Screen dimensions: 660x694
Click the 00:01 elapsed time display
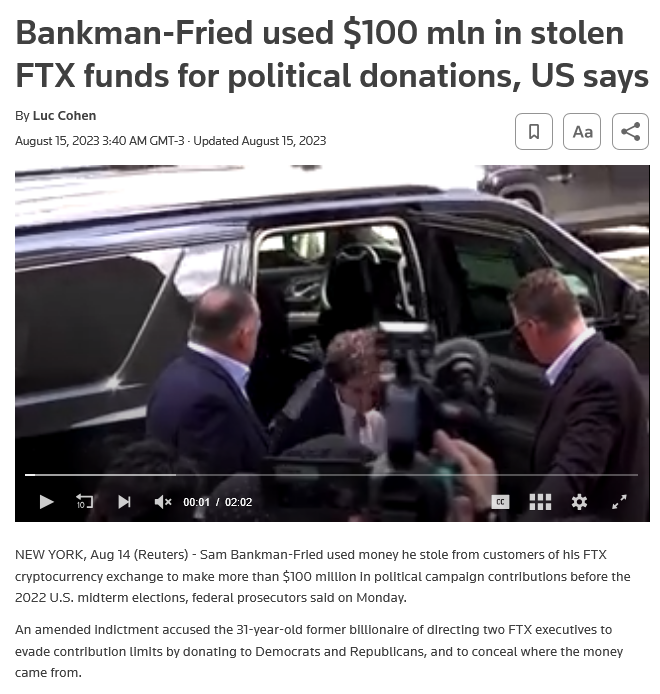[x=196, y=502]
